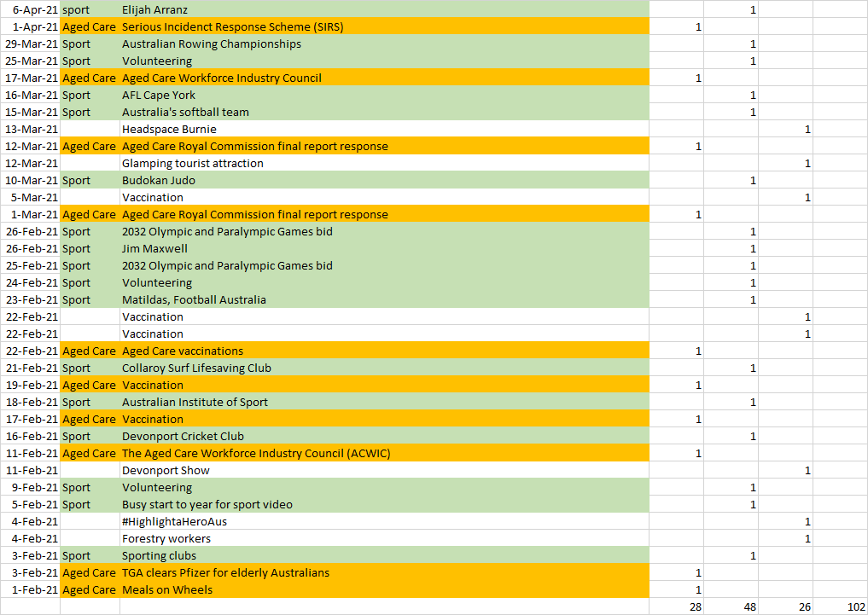Image resolution: width=868 pixels, height=615 pixels.
Task: Select the Jim Maxwell cell
Action: (x=384, y=248)
